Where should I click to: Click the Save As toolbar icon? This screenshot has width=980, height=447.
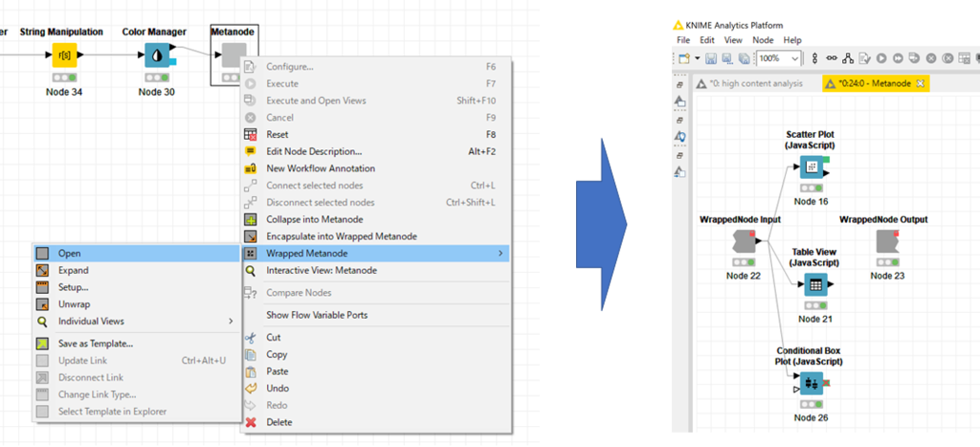(x=727, y=58)
